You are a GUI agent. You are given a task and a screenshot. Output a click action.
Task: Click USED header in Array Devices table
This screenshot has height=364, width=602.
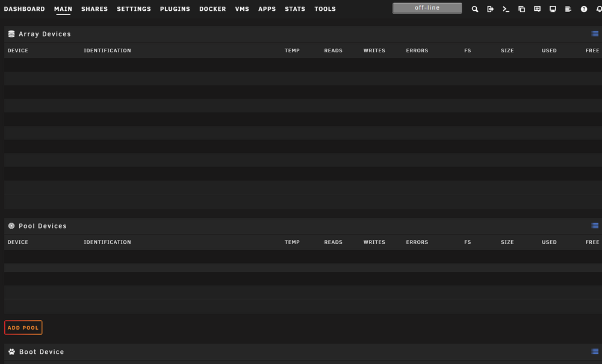coord(549,51)
